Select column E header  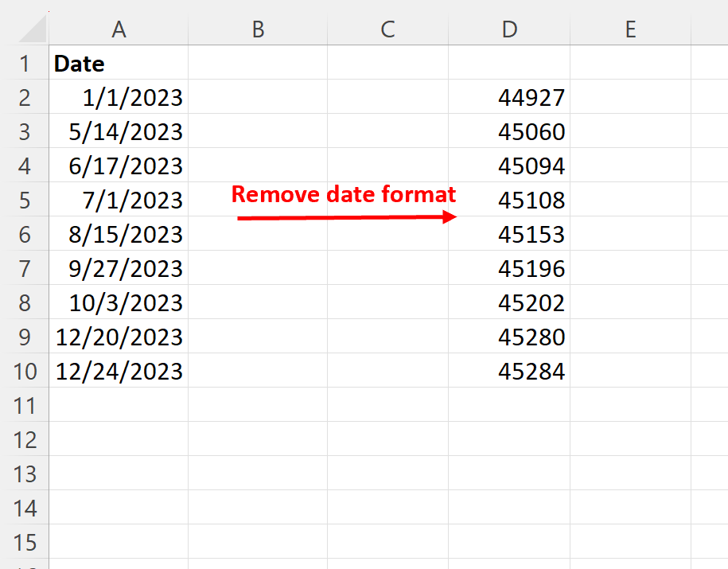[x=630, y=29]
